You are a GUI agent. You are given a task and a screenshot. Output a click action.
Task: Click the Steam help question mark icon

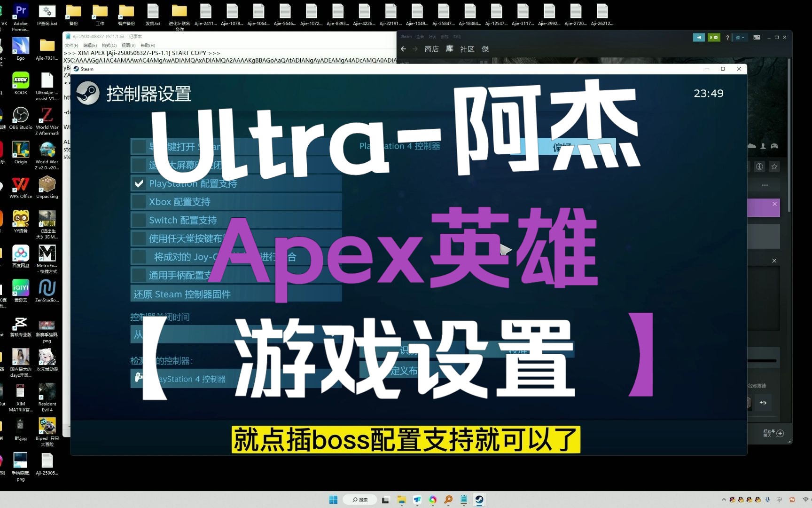[727, 37]
